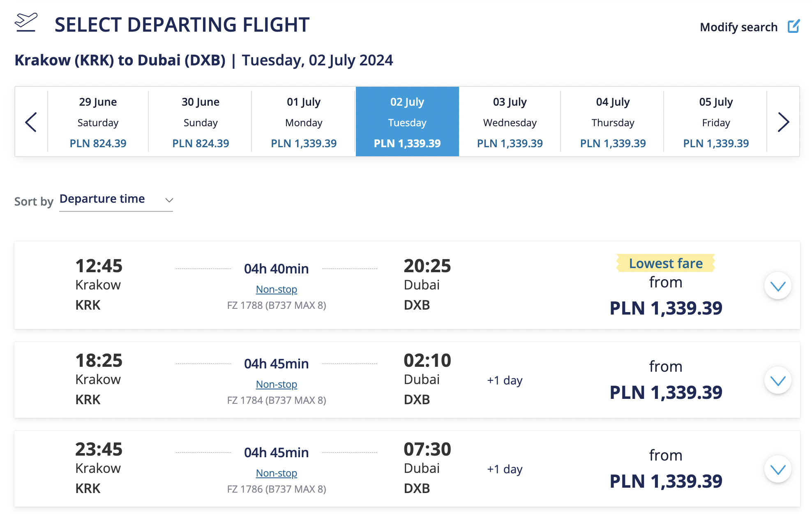The height and width of the screenshot is (514, 812).
Task: Go to previous dates with left arrow
Action: (31, 122)
